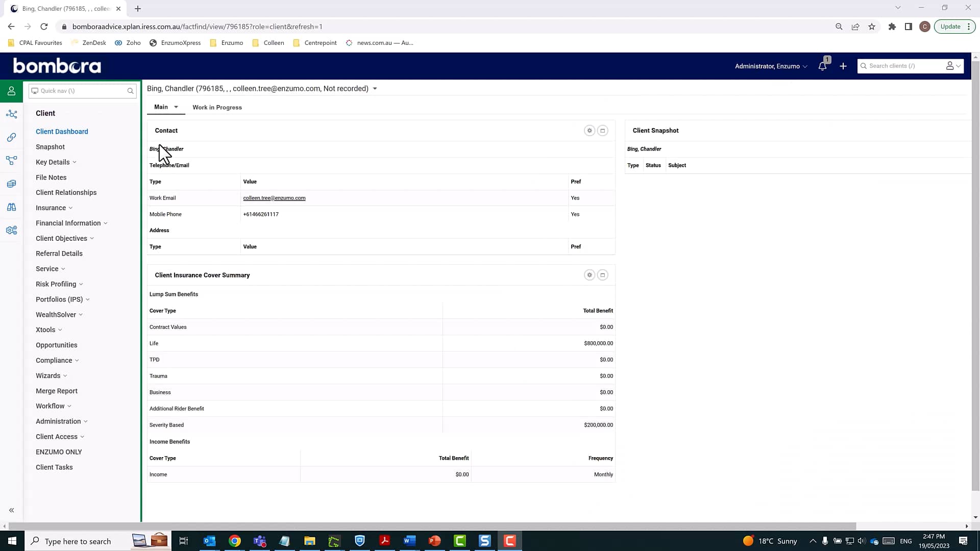Switch to the Work in Progress tab
Screen dimensions: 980x551
(217, 107)
